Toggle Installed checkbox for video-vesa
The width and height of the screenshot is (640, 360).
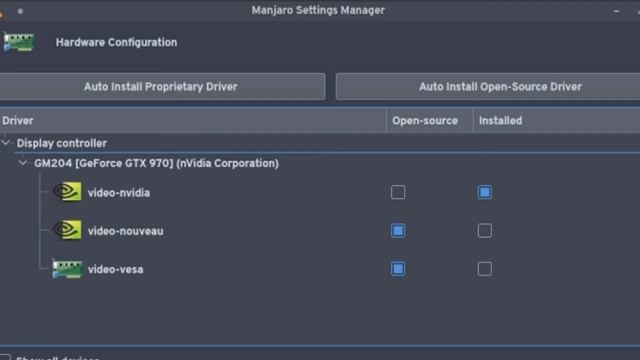point(484,269)
